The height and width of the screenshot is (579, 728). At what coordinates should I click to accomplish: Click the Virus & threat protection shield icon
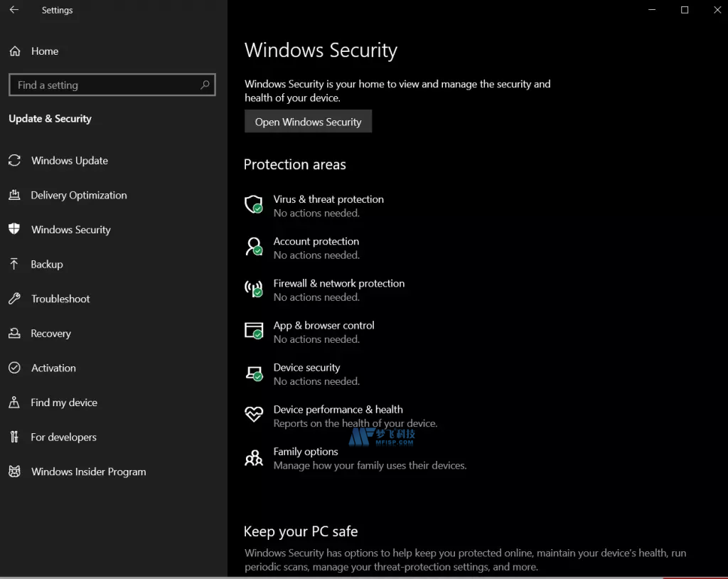coord(254,204)
